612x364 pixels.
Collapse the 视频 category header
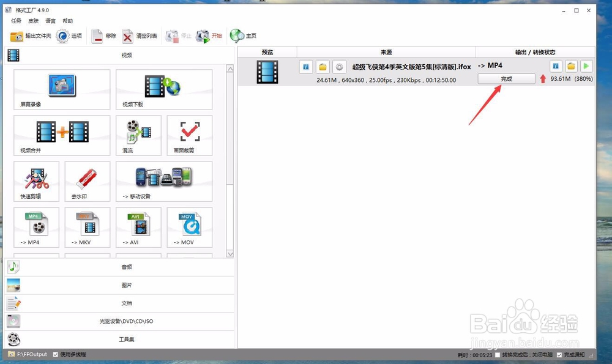[x=119, y=56]
